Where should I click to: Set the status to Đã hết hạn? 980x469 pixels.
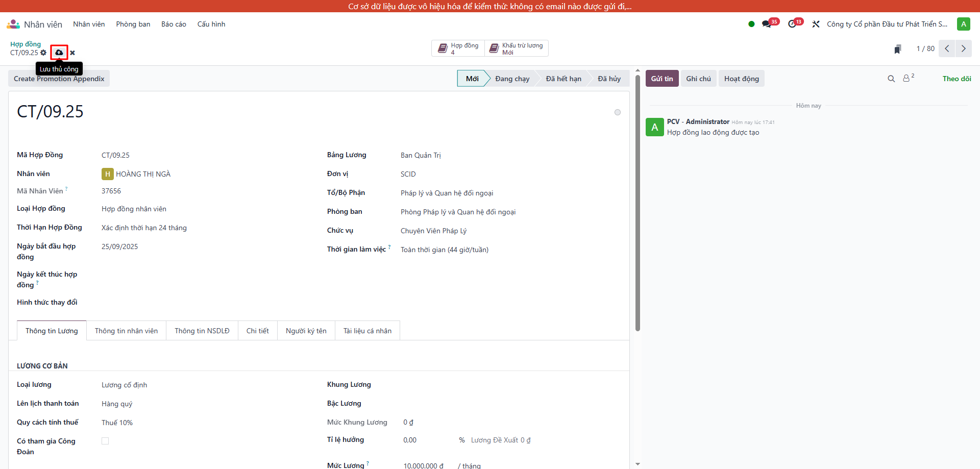coord(563,79)
